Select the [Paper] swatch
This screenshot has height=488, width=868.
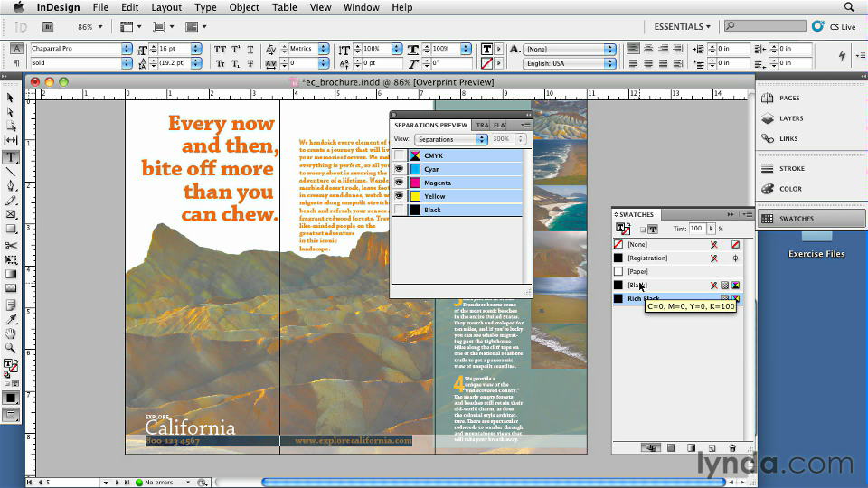click(x=677, y=272)
